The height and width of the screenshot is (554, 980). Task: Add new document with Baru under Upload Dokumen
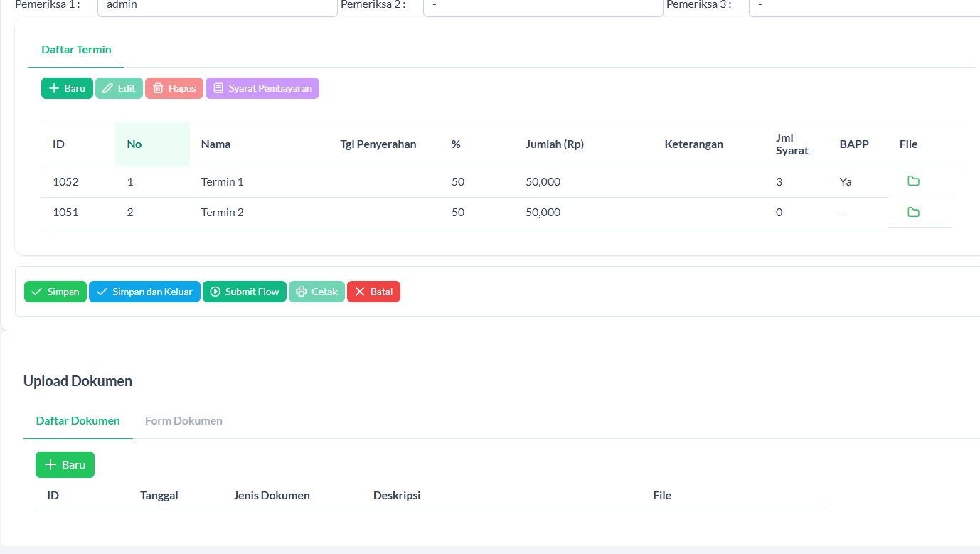pyautogui.click(x=65, y=464)
